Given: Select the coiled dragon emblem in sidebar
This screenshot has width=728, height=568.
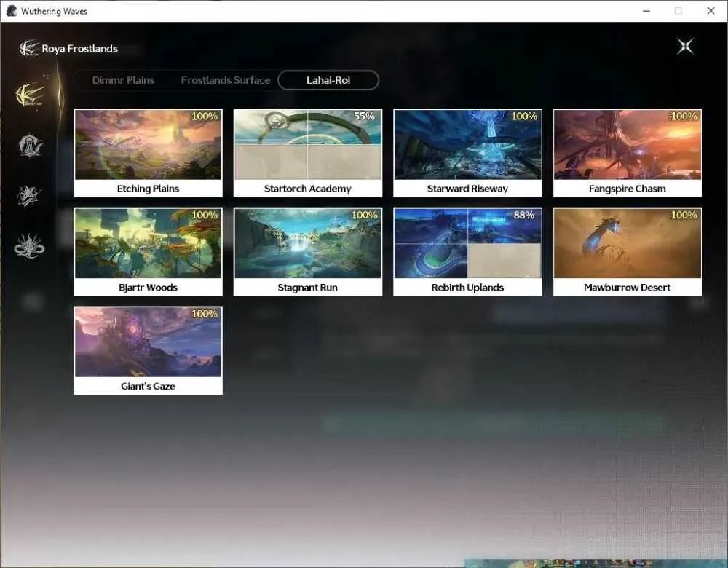Looking at the screenshot, I should [x=29, y=245].
